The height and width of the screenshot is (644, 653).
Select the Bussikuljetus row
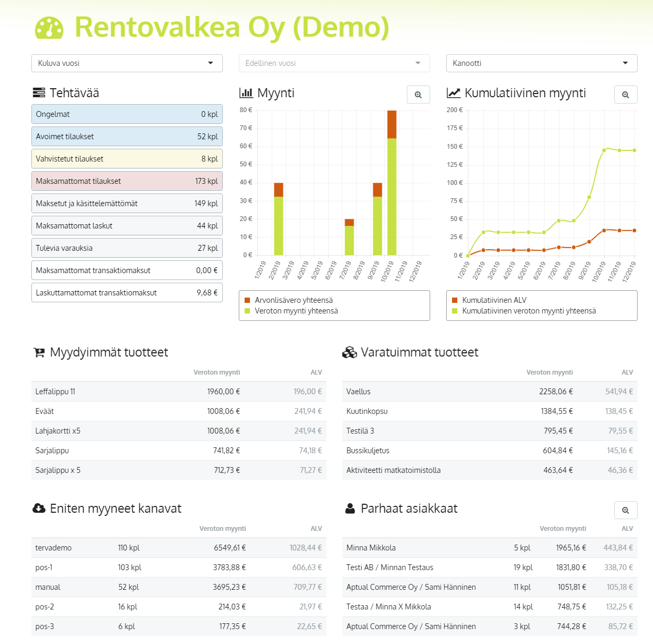click(x=490, y=451)
